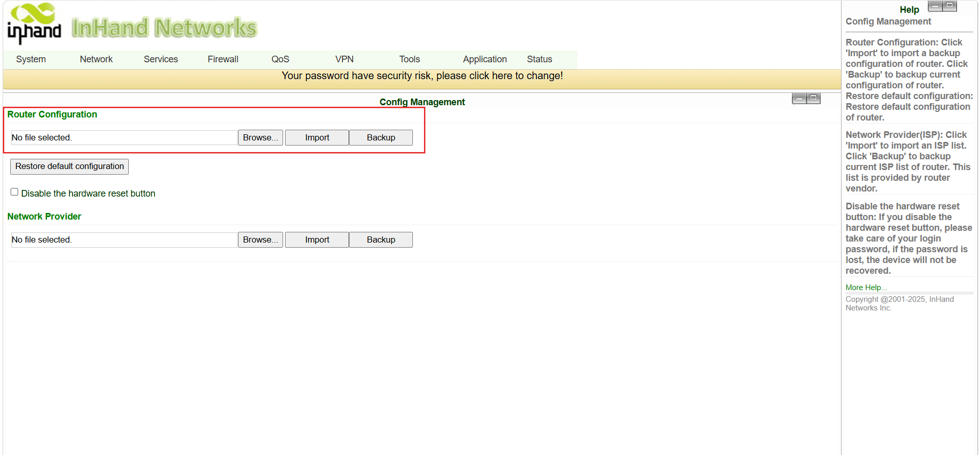Click the Router Configuration section heading

click(x=52, y=114)
